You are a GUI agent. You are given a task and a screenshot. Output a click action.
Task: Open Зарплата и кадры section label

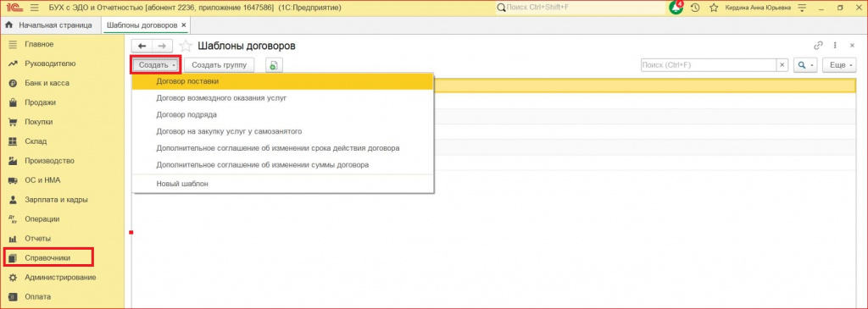[x=56, y=200]
